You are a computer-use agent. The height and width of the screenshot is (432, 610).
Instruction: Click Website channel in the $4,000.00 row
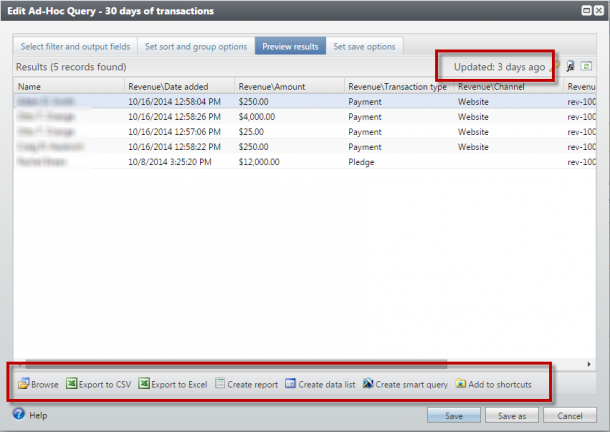473,117
